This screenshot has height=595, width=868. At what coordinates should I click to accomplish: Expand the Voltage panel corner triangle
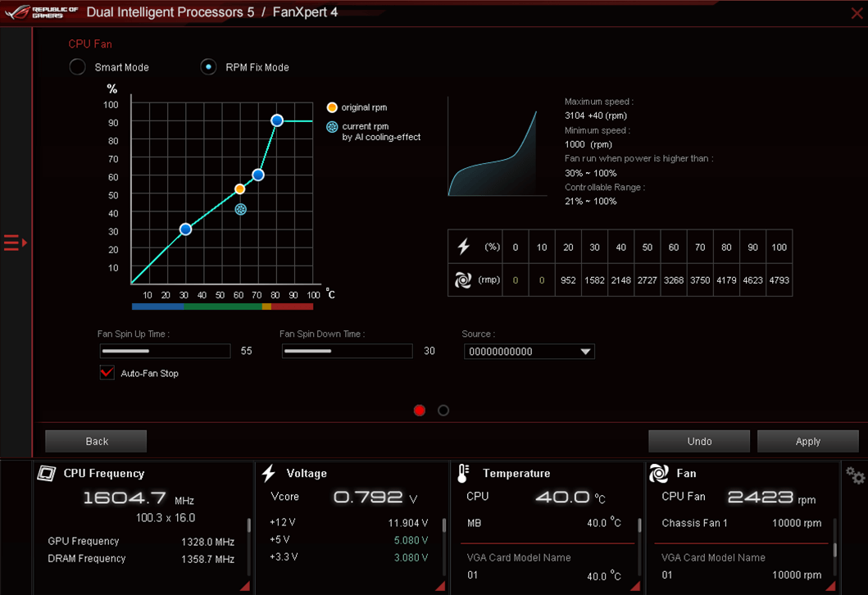(x=439, y=586)
